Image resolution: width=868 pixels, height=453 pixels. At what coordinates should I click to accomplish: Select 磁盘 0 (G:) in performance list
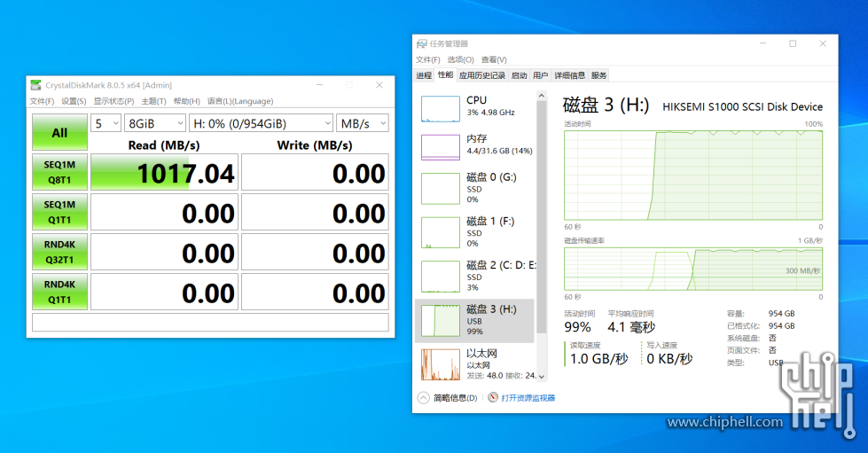pyautogui.click(x=475, y=188)
